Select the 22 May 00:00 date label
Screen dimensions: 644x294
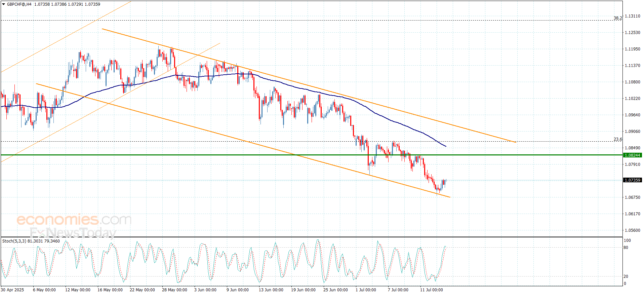coord(142,290)
